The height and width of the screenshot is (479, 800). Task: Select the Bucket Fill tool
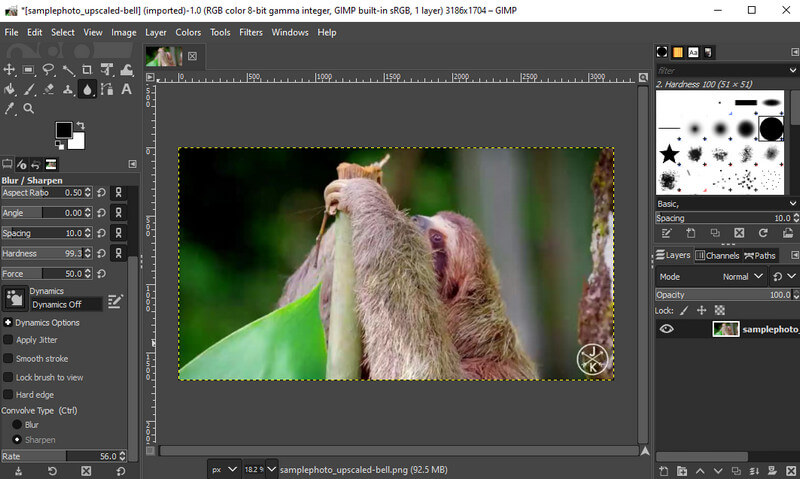(9, 89)
